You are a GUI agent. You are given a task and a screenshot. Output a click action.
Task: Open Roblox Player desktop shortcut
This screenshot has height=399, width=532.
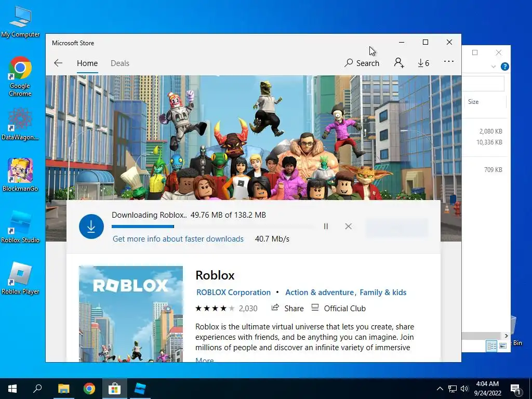[x=20, y=278]
